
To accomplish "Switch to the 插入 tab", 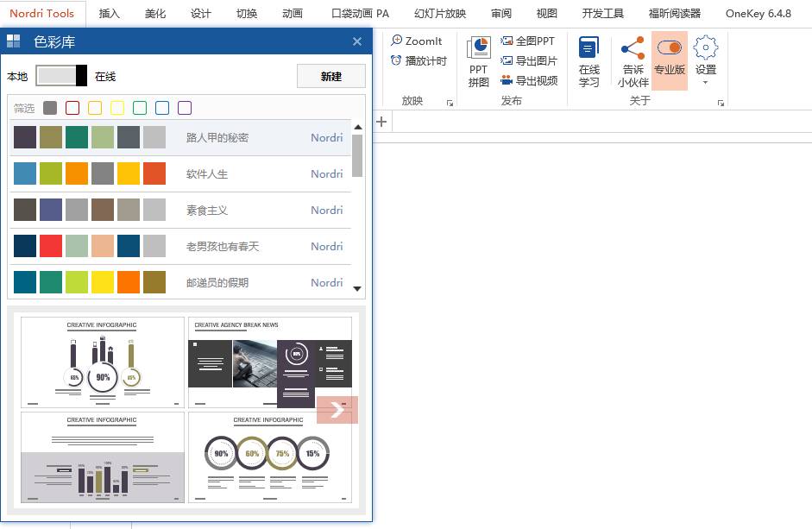I will click(110, 14).
